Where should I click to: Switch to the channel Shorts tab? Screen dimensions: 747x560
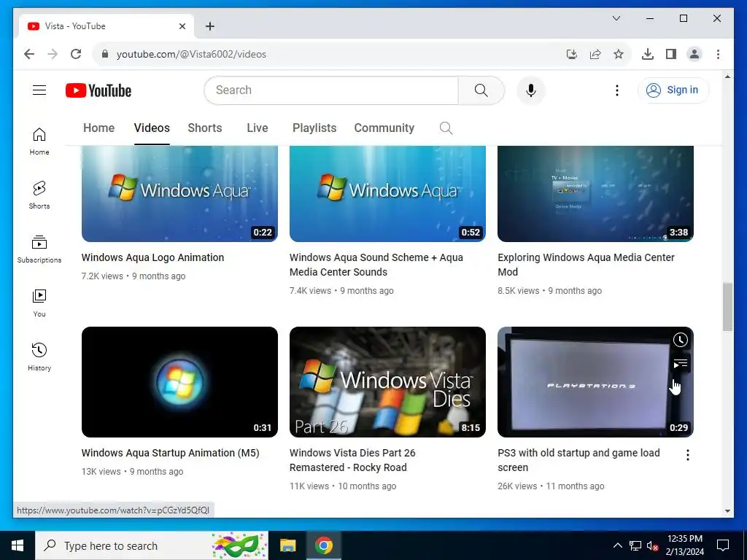[x=205, y=128]
